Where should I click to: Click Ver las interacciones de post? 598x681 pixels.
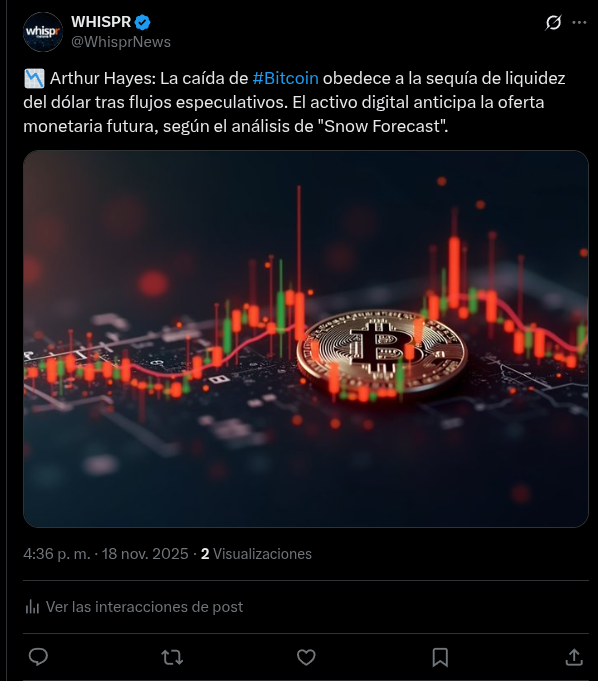click(144, 607)
